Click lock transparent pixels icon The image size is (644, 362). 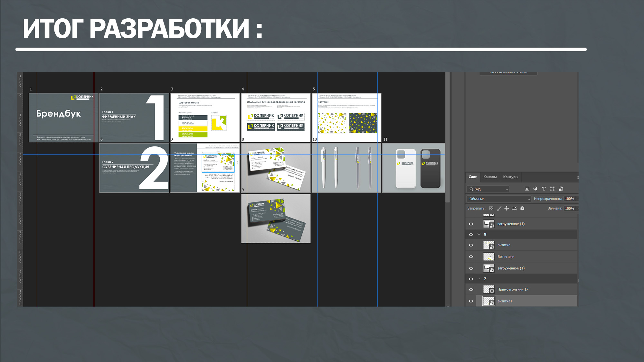coord(491,209)
